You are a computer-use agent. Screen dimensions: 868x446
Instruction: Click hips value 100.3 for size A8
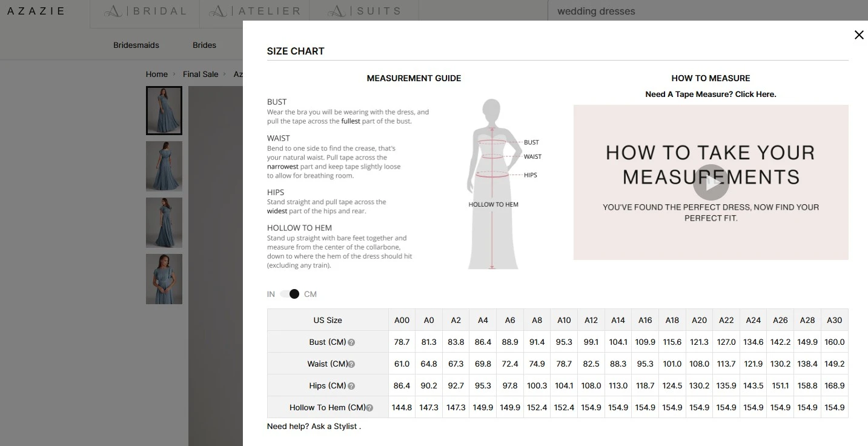[537, 385]
